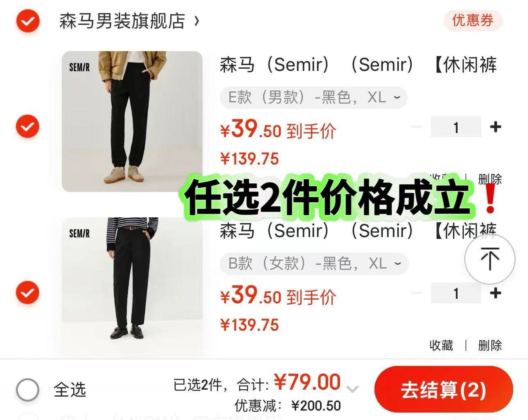Tap the 优惠券 coupon button
Screen dimensions: 528x420
pyautogui.click(x=473, y=20)
